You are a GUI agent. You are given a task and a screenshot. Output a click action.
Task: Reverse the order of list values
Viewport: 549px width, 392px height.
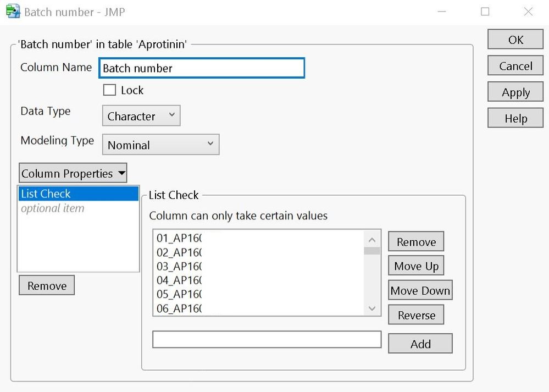pyautogui.click(x=416, y=316)
